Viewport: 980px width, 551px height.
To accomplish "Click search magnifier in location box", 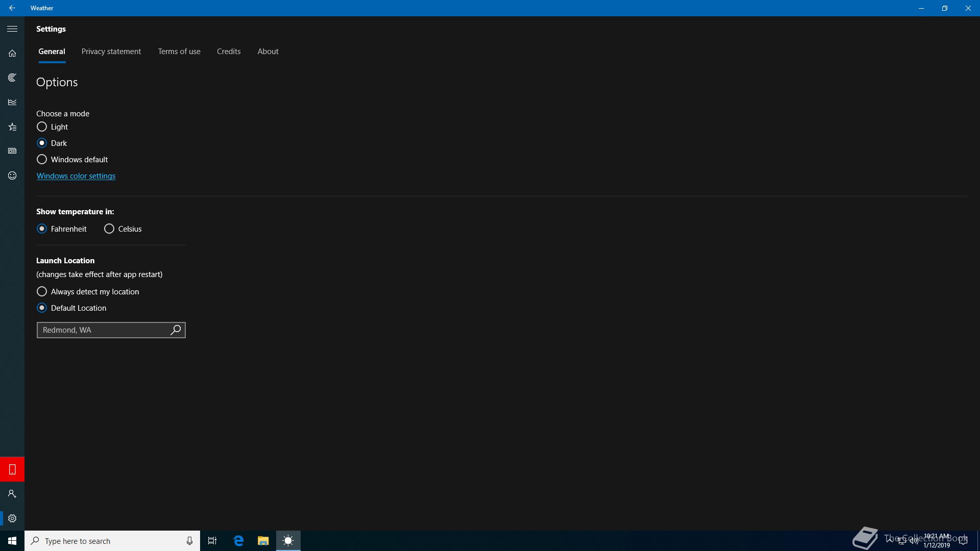I will (x=176, y=330).
